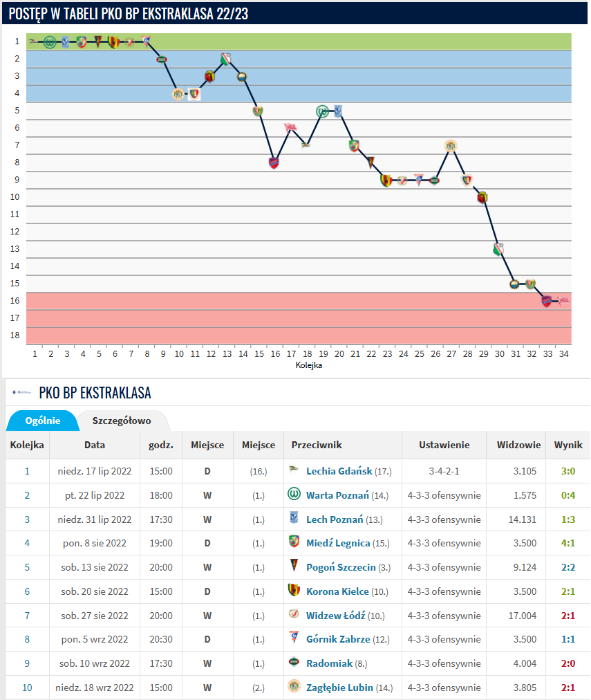Viewport: 591px width, 700px height.
Task: Click the Korona Kielce crest in the table
Action: (294, 591)
